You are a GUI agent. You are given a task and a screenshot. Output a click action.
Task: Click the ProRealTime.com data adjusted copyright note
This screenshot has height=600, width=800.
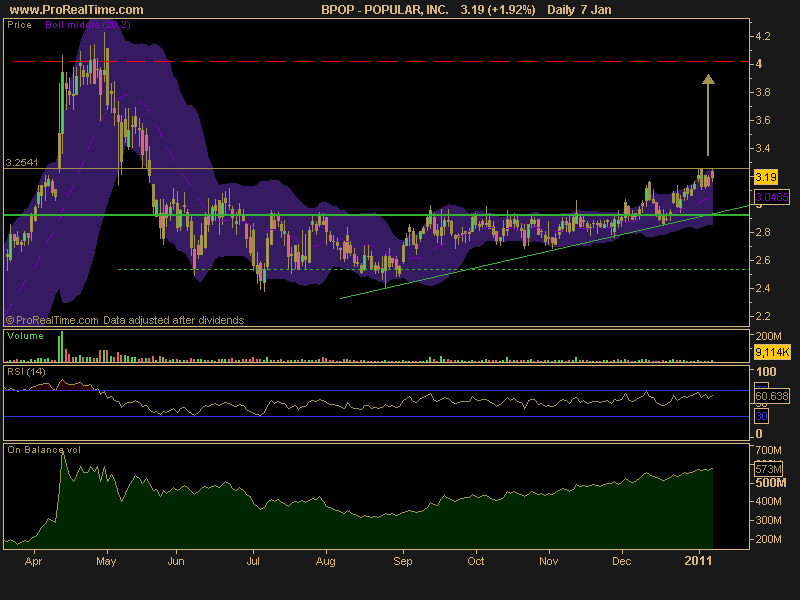tap(125, 320)
